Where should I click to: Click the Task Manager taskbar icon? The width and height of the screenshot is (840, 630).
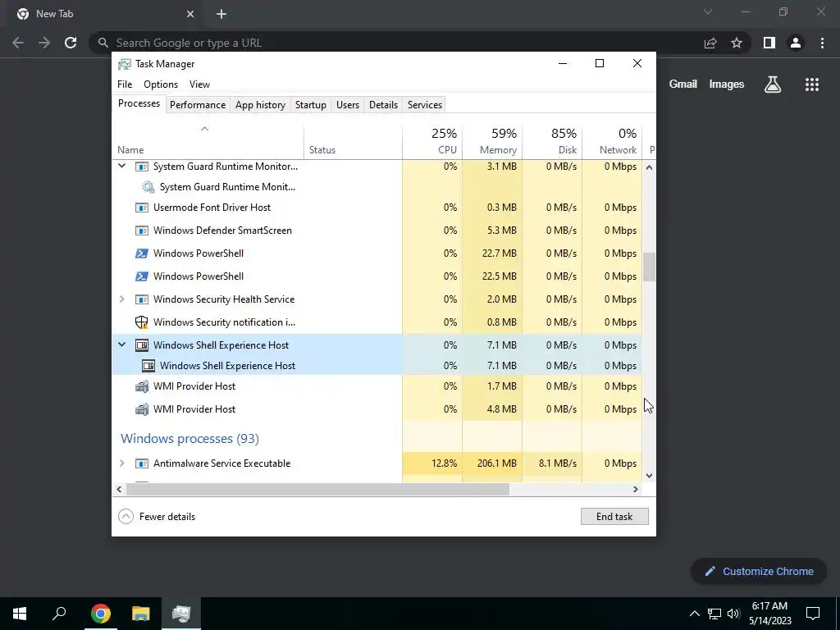tap(181, 614)
